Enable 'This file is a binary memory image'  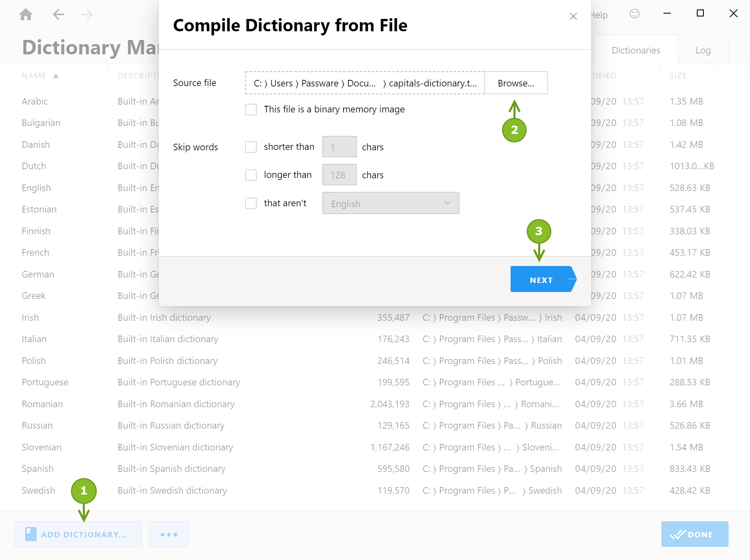(251, 109)
